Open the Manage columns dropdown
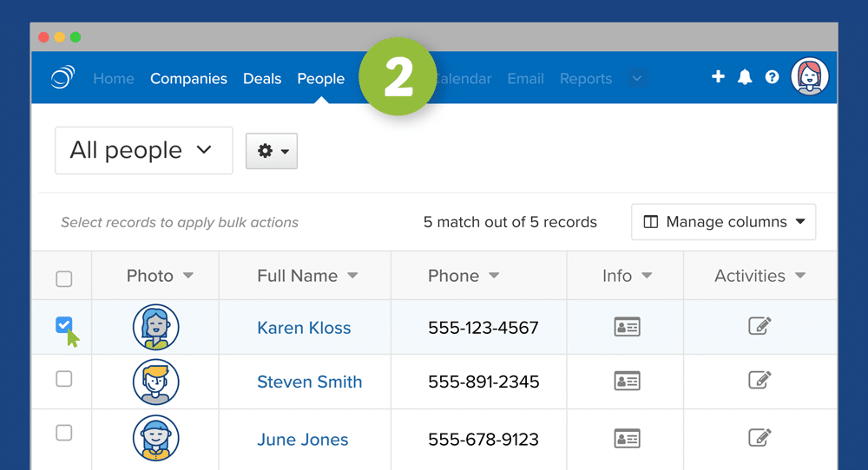 tap(724, 222)
